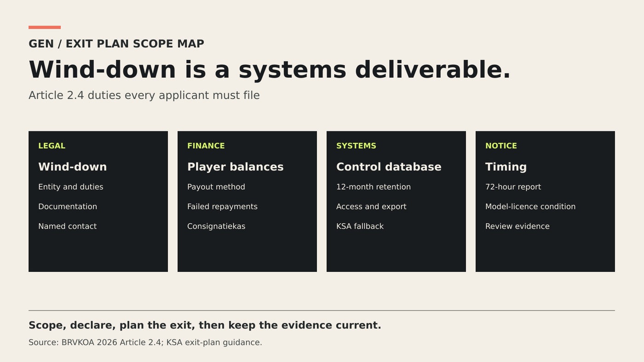This screenshot has height=362, width=644.
Task: Click 'Failed repayments' item
Action: coord(222,207)
